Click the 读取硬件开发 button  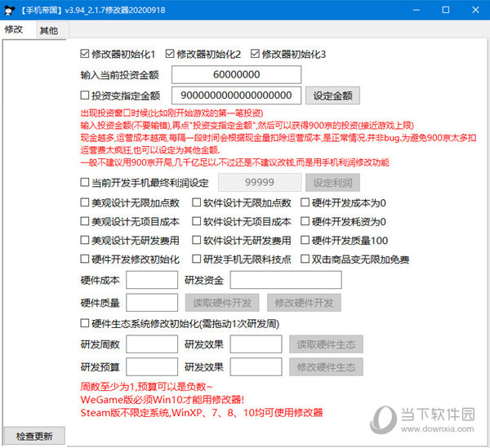222,303
